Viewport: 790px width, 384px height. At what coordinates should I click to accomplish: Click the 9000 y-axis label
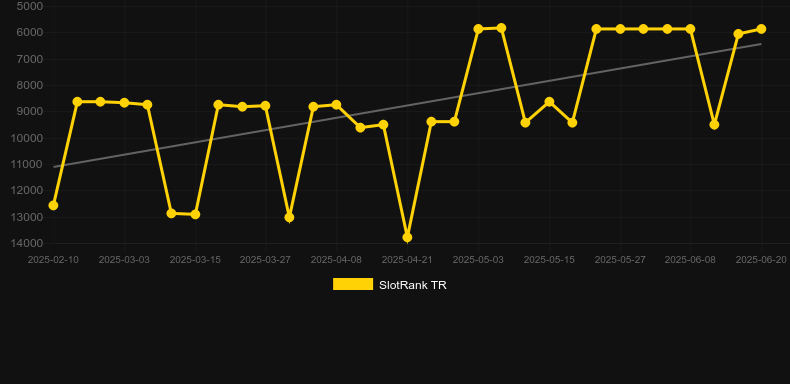click(x=30, y=111)
